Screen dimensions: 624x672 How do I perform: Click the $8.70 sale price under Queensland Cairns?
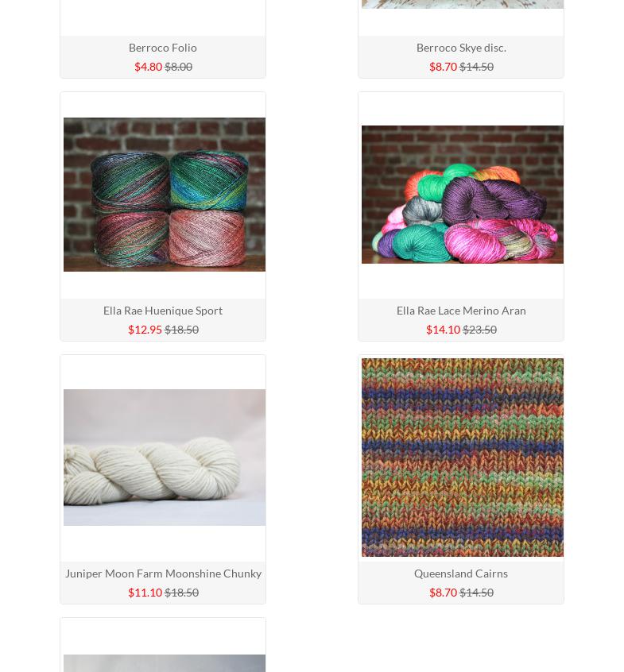pyautogui.click(x=443, y=593)
